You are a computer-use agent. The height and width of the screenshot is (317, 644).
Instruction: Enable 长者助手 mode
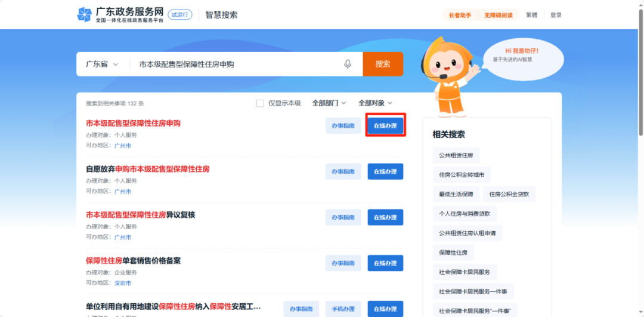(460, 15)
